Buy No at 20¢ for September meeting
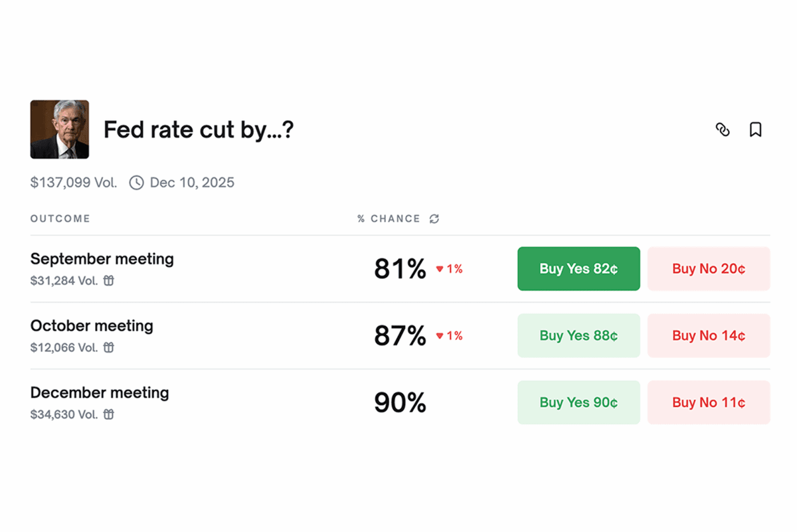 [x=709, y=268]
